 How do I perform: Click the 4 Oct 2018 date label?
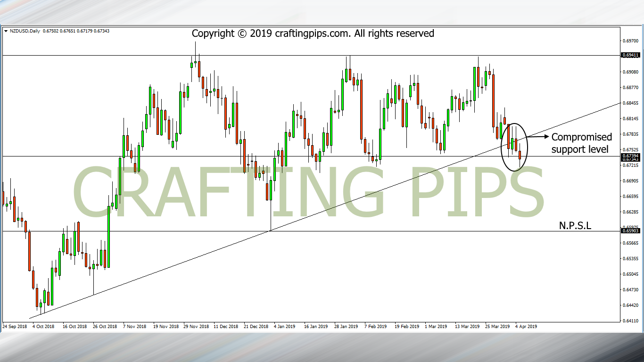(x=43, y=326)
